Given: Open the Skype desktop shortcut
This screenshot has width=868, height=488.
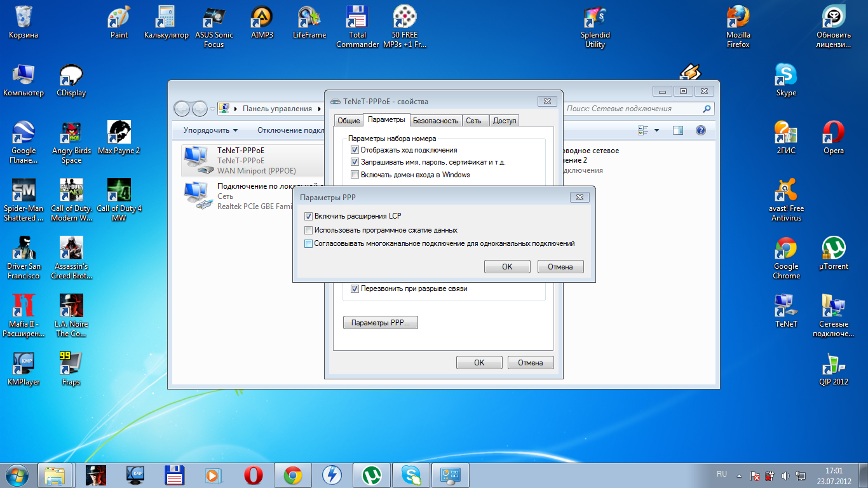Looking at the screenshot, I should pos(786,80).
